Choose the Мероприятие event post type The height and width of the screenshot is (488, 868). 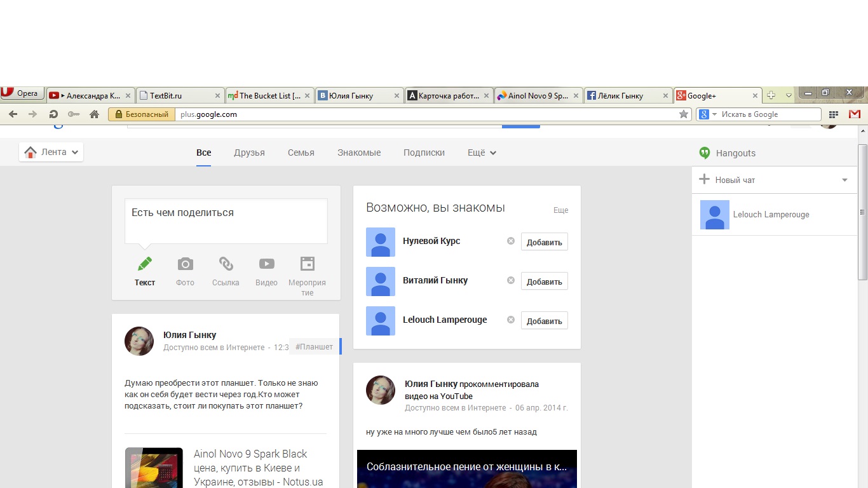tap(307, 276)
